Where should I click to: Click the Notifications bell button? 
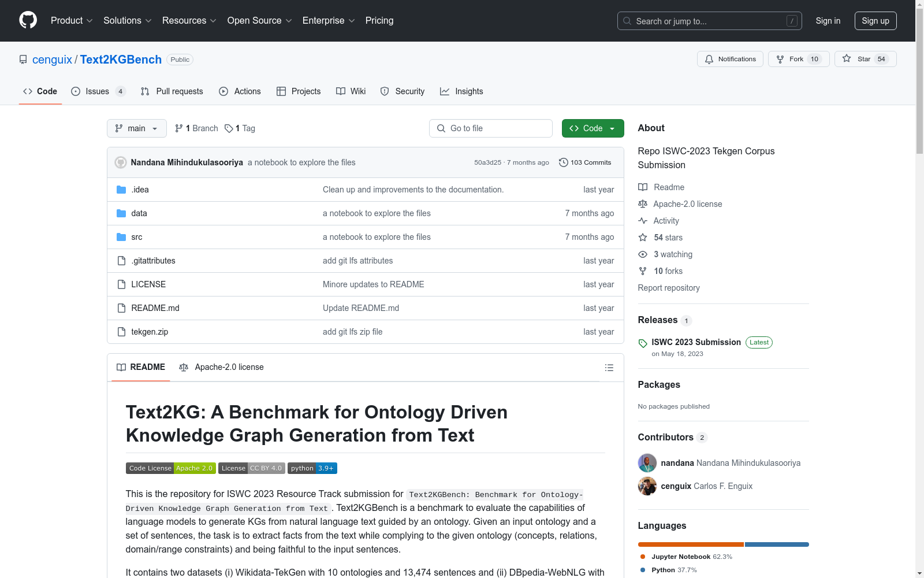click(730, 59)
